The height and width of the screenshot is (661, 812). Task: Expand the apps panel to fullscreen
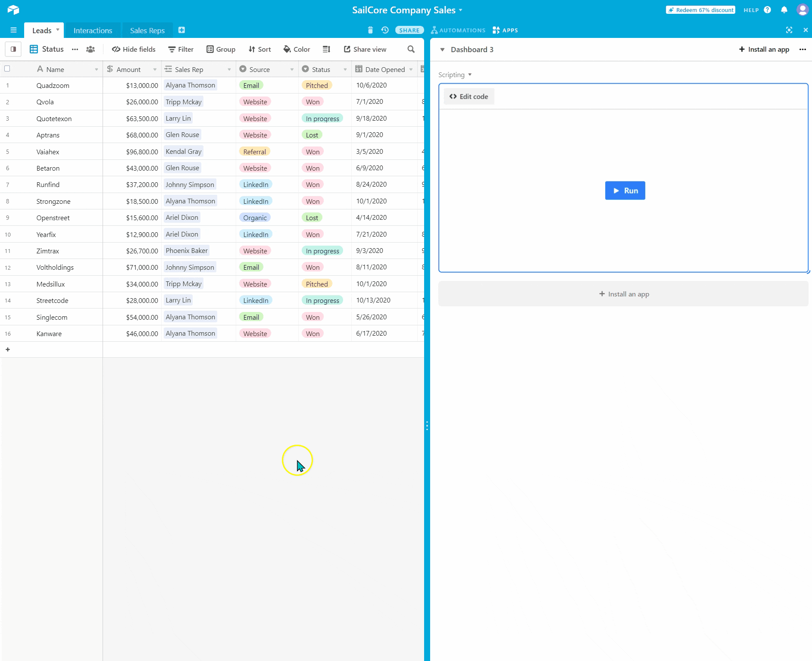tap(789, 30)
